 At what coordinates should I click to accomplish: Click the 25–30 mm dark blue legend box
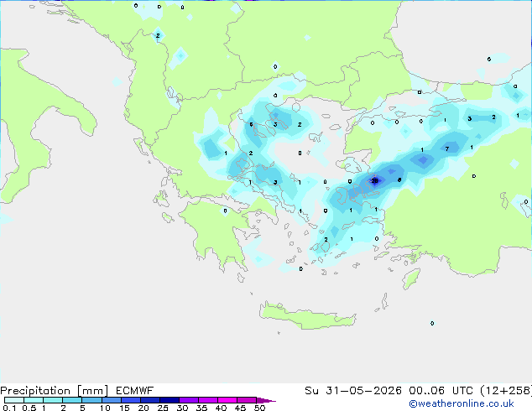(x=170, y=400)
